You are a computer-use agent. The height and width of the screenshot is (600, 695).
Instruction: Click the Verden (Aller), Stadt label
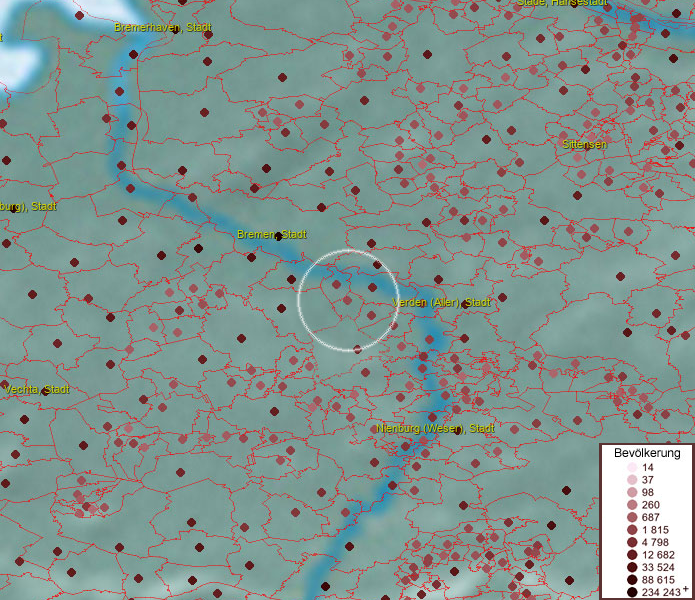pos(441,302)
